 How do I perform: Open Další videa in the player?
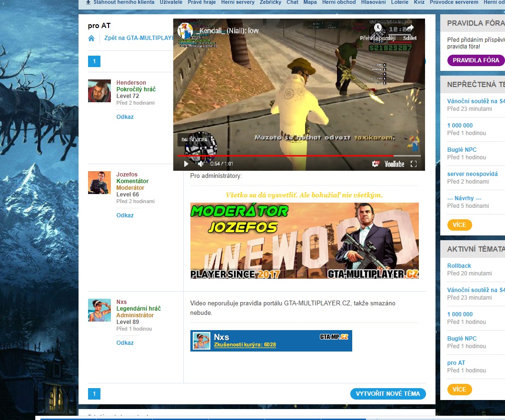[x=194, y=140]
